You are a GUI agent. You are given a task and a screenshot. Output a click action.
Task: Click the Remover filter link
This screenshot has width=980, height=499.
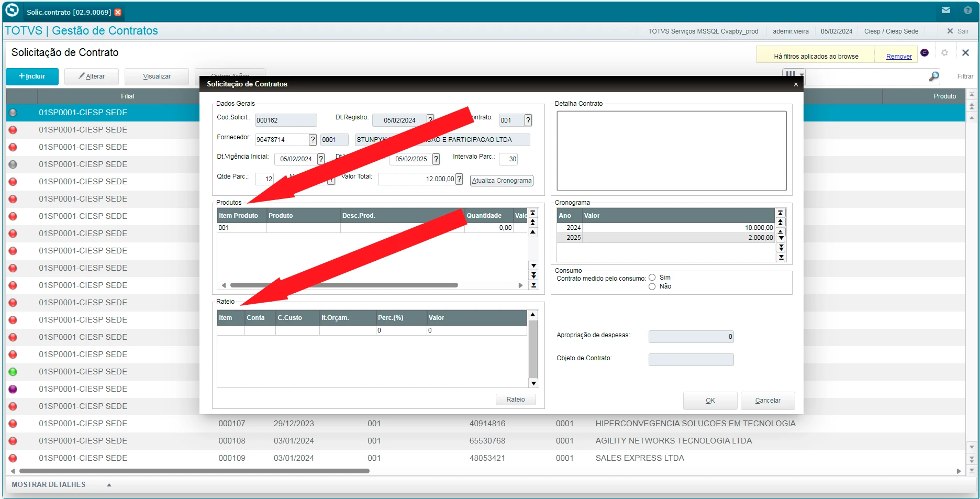[898, 57]
